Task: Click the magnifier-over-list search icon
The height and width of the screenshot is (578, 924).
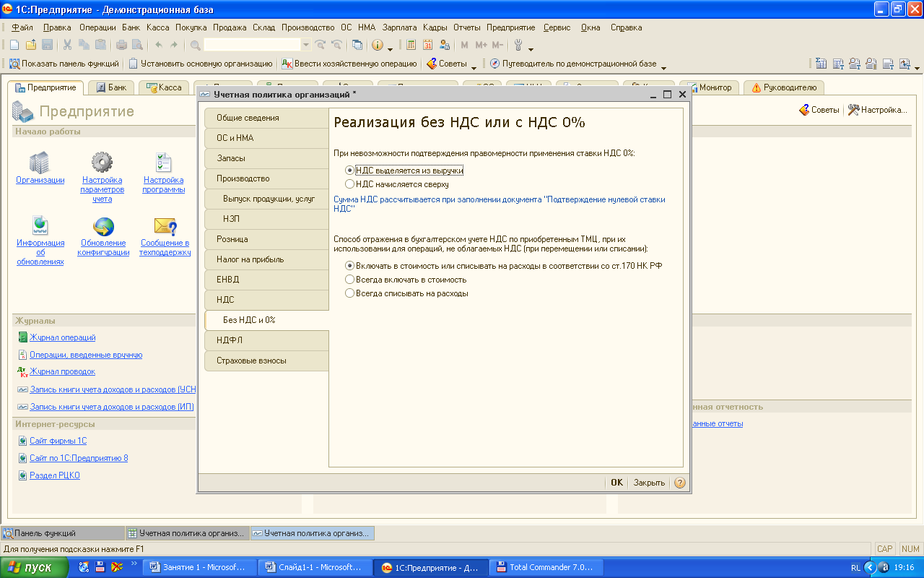Action: coord(871,64)
